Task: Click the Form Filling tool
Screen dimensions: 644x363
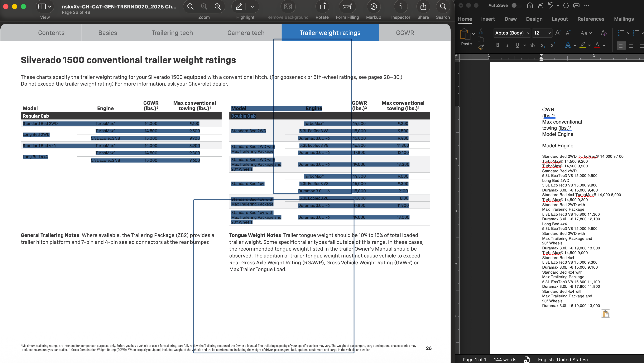Action: (x=347, y=7)
